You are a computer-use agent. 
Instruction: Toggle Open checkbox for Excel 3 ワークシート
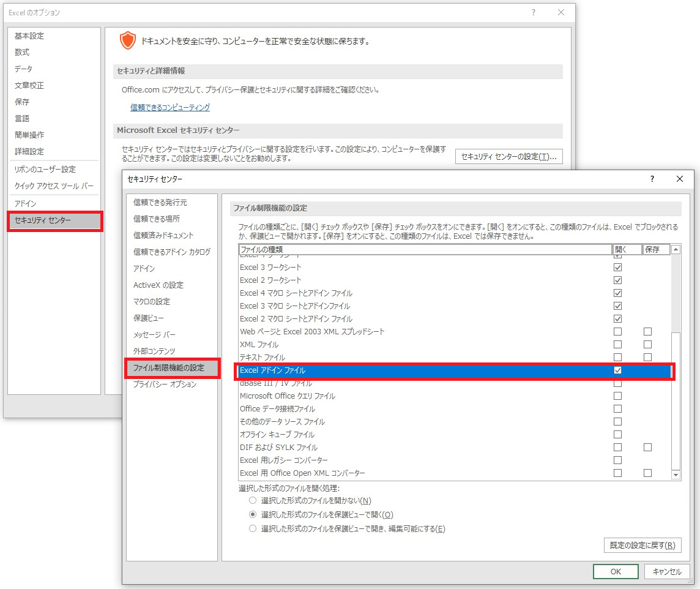618,268
